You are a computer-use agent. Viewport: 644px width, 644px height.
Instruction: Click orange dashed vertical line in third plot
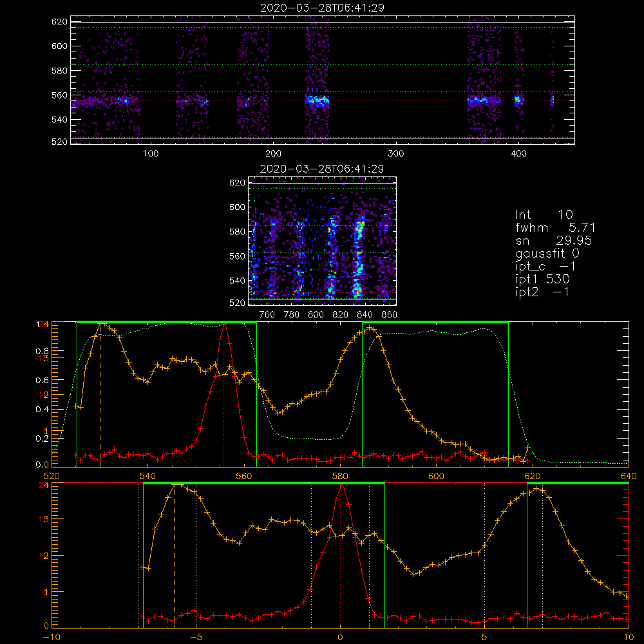100,394
